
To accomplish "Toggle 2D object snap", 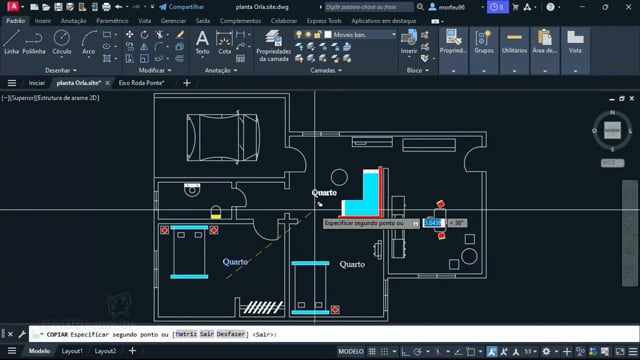I will pyautogui.click(x=471, y=351).
